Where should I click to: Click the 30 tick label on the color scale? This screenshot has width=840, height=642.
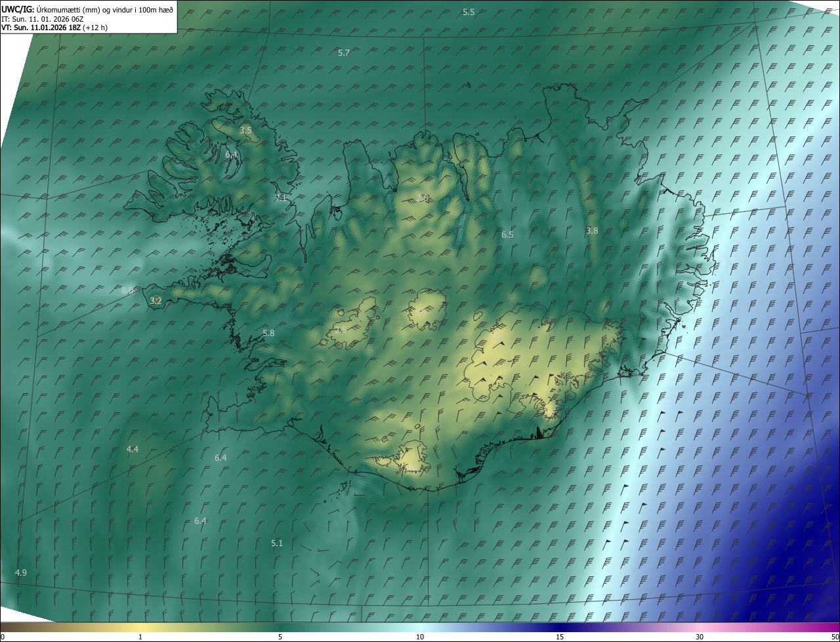(700, 637)
